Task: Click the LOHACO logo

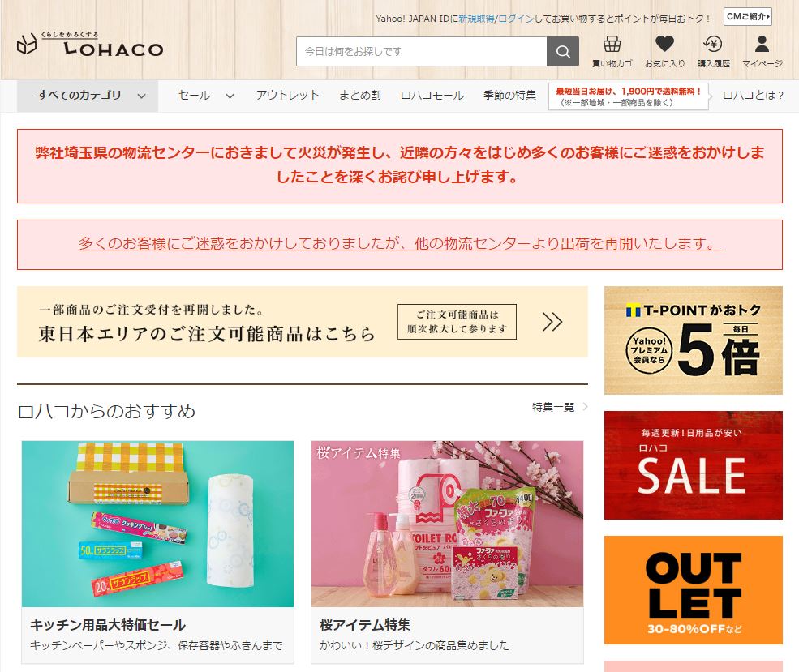Action: click(x=90, y=45)
